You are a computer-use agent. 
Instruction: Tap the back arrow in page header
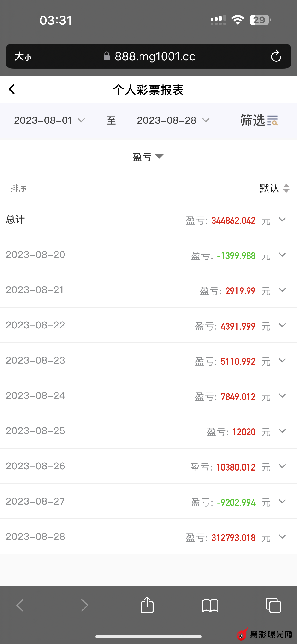click(12, 89)
